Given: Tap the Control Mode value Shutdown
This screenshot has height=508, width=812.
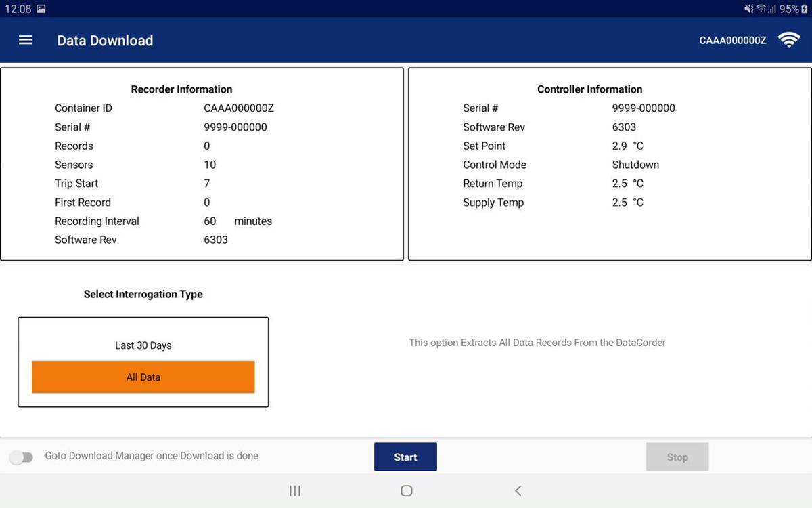Looking at the screenshot, I should (x=635, y=165).
